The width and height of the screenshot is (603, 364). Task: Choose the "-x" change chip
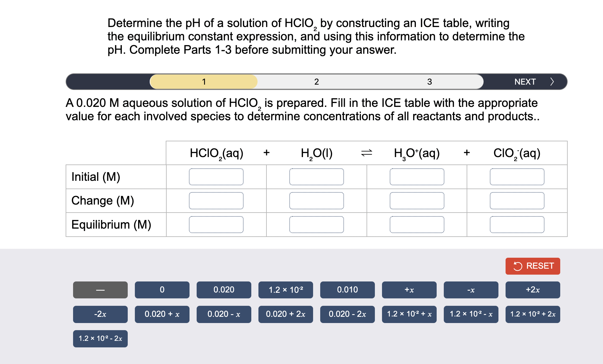(471, 290)
